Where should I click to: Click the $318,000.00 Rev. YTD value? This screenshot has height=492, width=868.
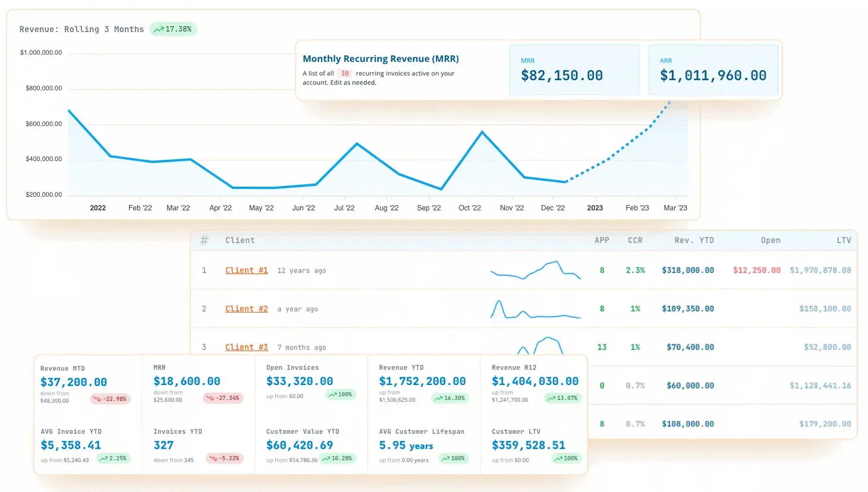click(x=688, y=270)
